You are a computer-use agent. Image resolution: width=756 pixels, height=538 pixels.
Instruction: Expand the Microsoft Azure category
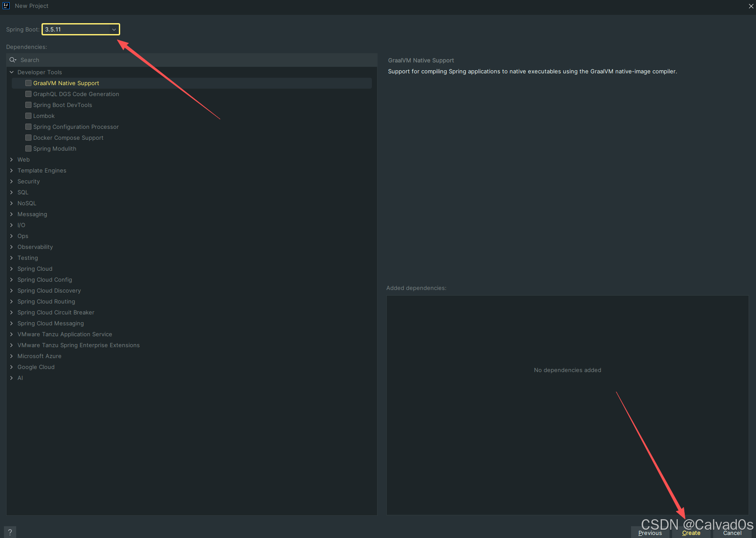pos(12,356)
